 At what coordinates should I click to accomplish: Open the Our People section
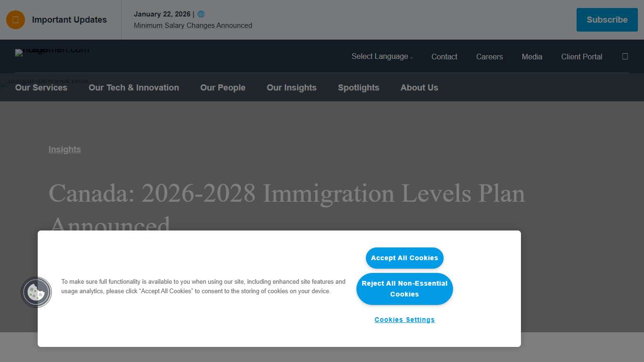click(x=223, y=88)
